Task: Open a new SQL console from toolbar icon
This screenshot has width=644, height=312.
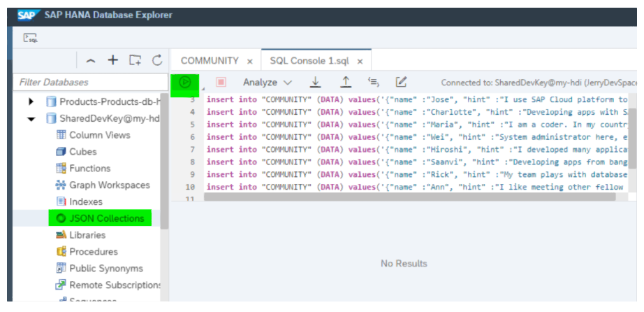Action: pyautogui.click(x=30, y=38)
